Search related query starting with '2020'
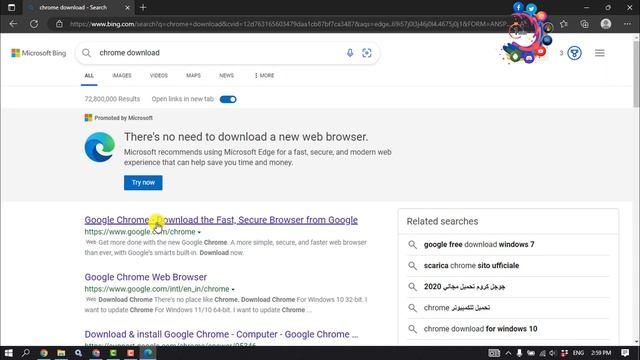The width and height of the screenshot is (640, 360). click(464, 287)
